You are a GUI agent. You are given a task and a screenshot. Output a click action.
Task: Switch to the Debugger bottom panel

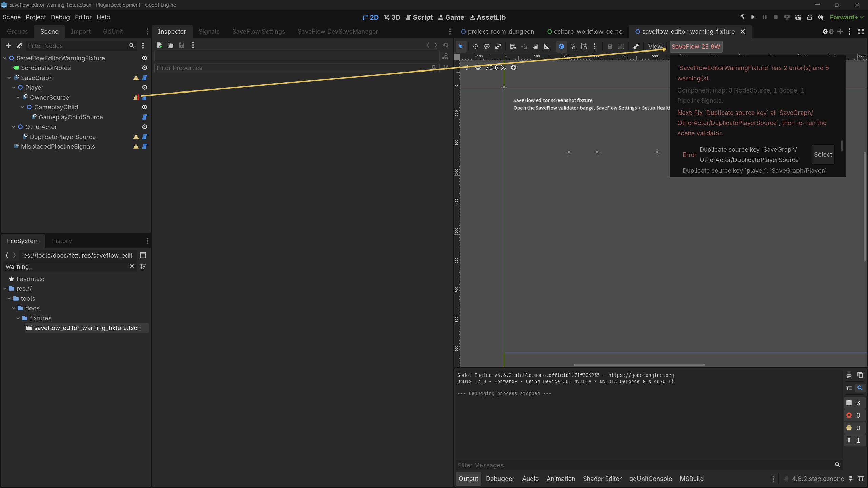[x=500, y=479]
